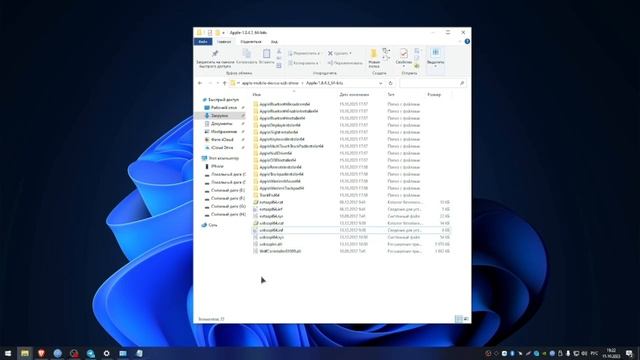Select Изображения in navigation pane
This screenshot has width=640, height=360.
pos(224,132)
